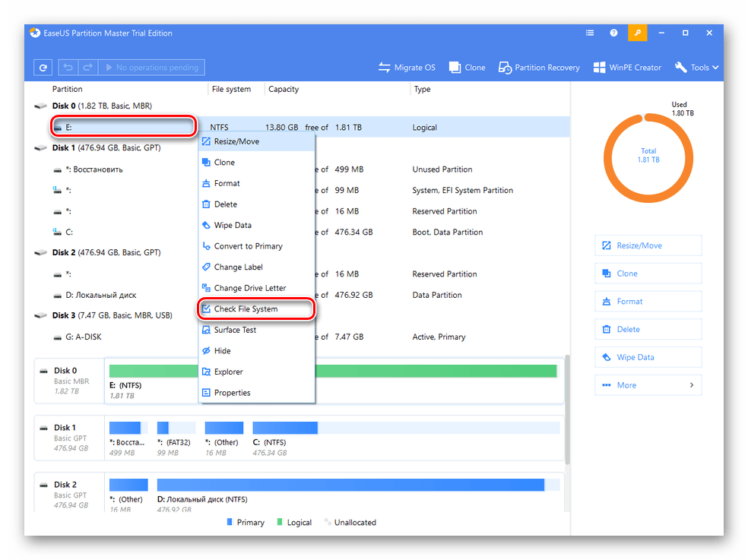This screenshot has height=560, width=748.
Task: Expand the Tools dropdown
Action: (x=696, y=68)
